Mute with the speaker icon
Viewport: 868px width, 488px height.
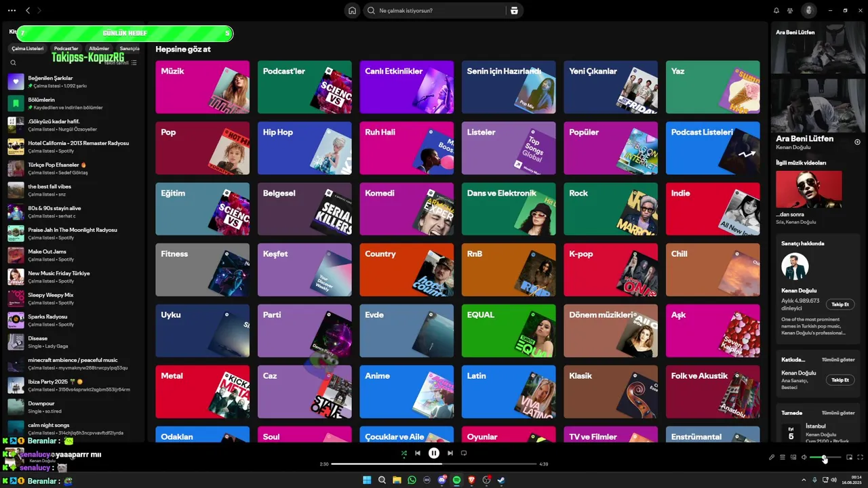[x=804, y=457]
